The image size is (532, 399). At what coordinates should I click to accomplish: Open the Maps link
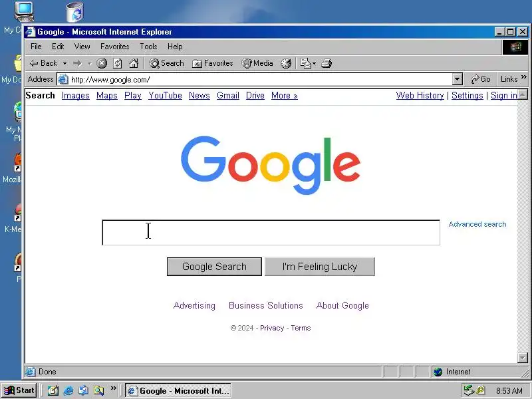(107, 96)
